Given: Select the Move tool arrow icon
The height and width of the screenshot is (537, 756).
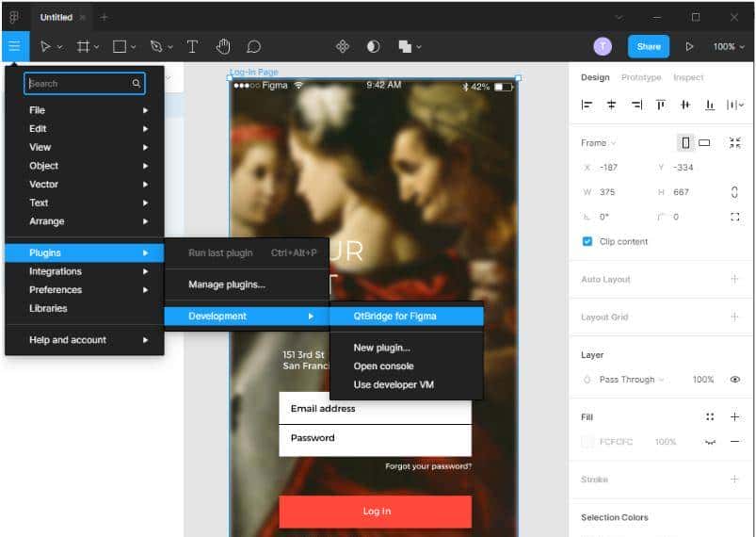Looking at the screenshot, I should pos(45,46).
